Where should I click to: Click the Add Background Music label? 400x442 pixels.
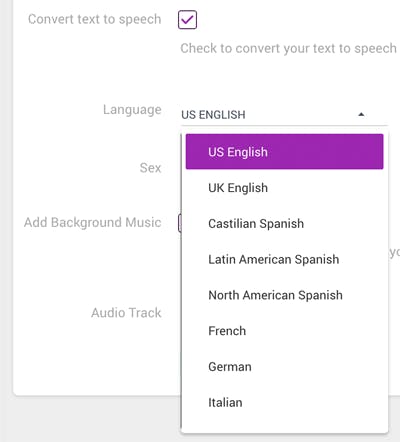tap(93, 222)
